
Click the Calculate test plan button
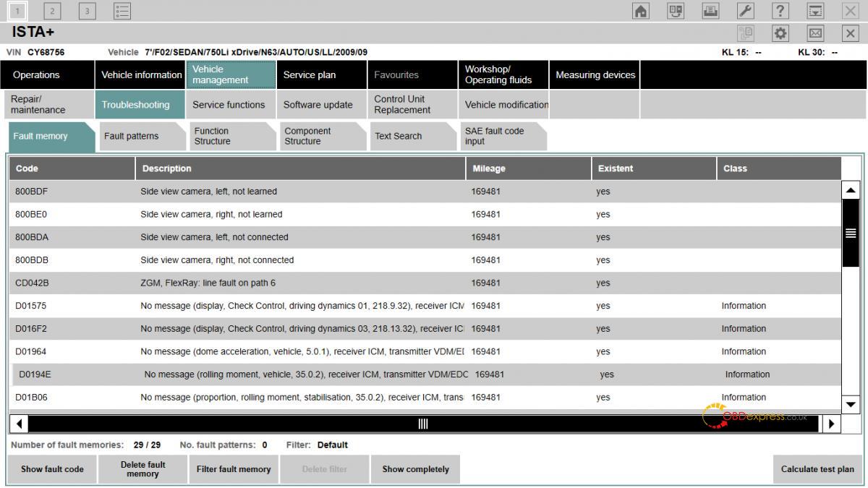click(x=817, y=469)
